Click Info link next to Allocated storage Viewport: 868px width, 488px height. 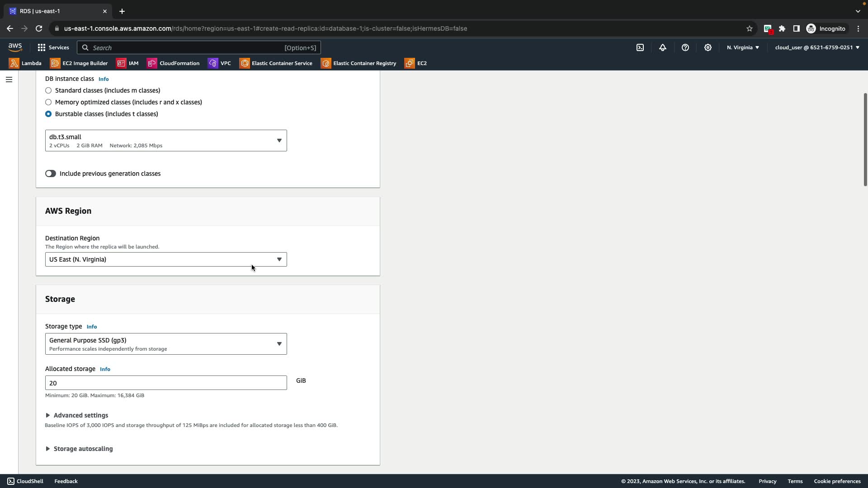coord(105,369)
